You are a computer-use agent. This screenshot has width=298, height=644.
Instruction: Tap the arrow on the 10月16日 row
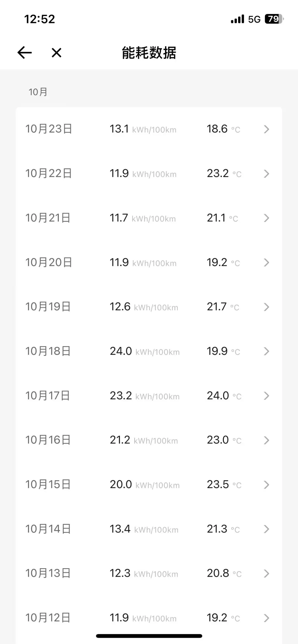coord(266,440)
